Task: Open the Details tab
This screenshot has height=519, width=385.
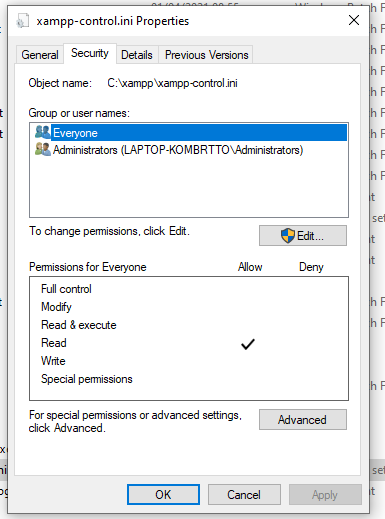Action: (x=137, y=55)
